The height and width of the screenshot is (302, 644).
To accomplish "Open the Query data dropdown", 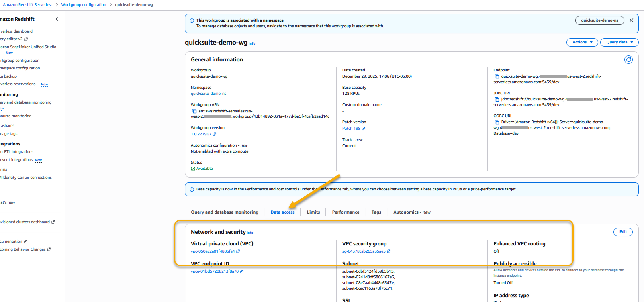I will (619, 42).
